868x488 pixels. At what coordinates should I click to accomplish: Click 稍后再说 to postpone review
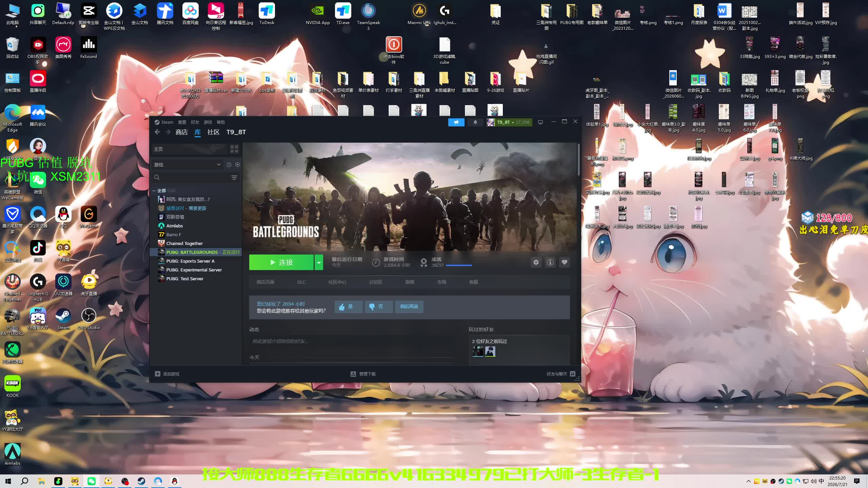click(x=409, y=307)
